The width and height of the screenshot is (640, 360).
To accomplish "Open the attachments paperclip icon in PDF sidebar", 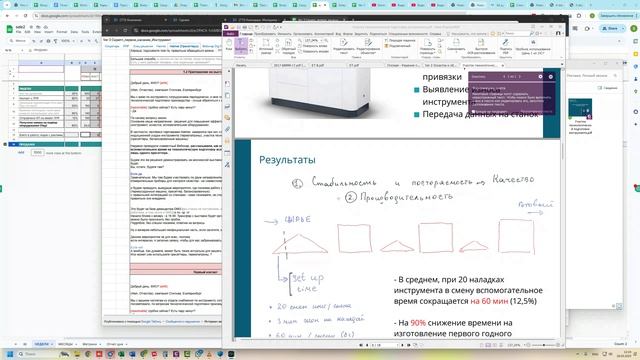I will tap(228, 129).
